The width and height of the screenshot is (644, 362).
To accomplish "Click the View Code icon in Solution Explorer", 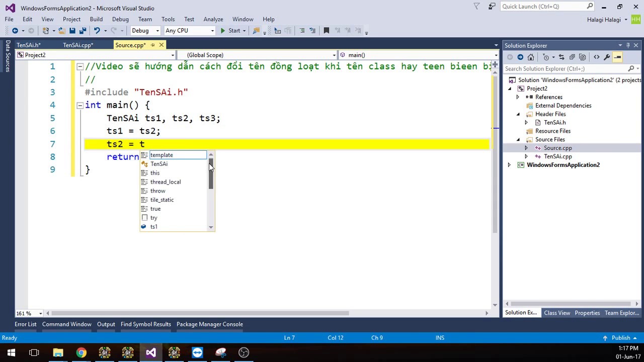I will click(596, 57).
